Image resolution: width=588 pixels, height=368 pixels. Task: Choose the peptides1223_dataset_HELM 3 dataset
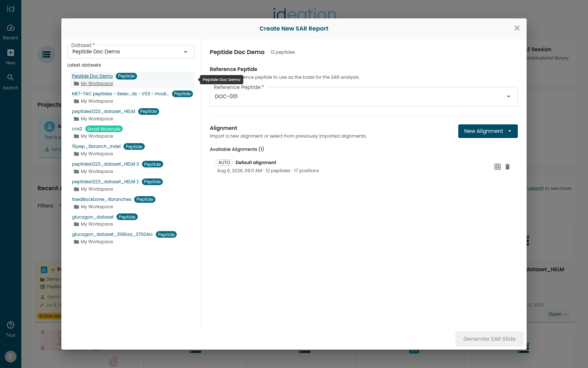[x=105, y=164]
